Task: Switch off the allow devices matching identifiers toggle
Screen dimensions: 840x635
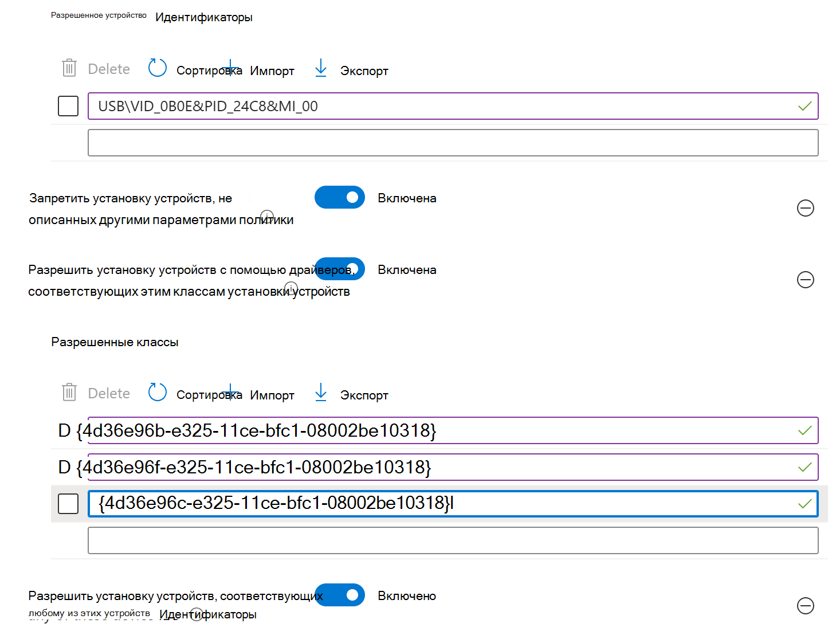Action: click(x=340, y=595)
